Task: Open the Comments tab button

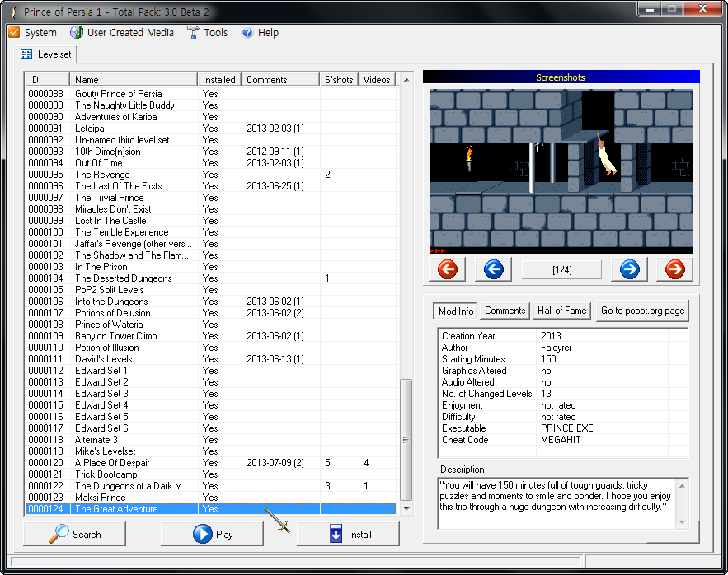Action: pos(505,311)
